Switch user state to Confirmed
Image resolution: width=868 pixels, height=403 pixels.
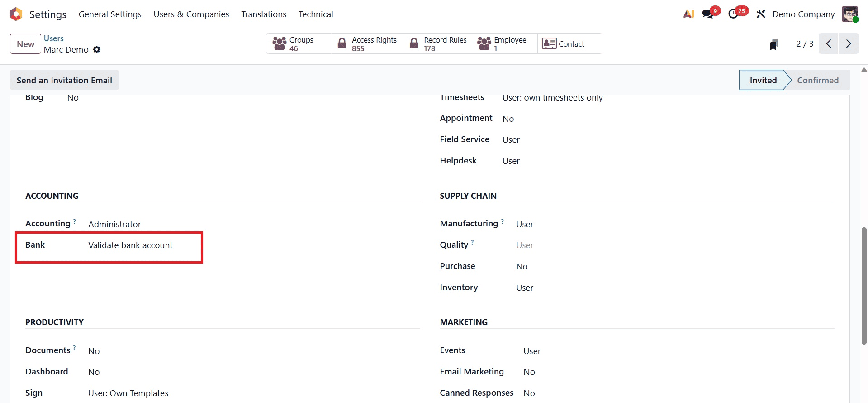pyautogui.click(x=818, y=80)
